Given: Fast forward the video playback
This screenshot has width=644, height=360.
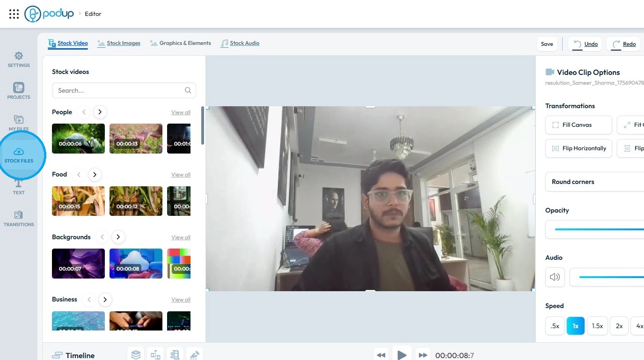Looking at the screenshot, I should point(423,355).
